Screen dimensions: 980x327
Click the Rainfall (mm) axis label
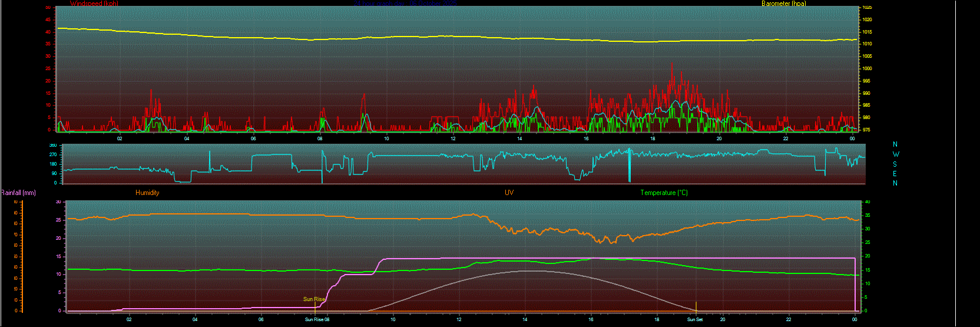(x=18, y=193)
